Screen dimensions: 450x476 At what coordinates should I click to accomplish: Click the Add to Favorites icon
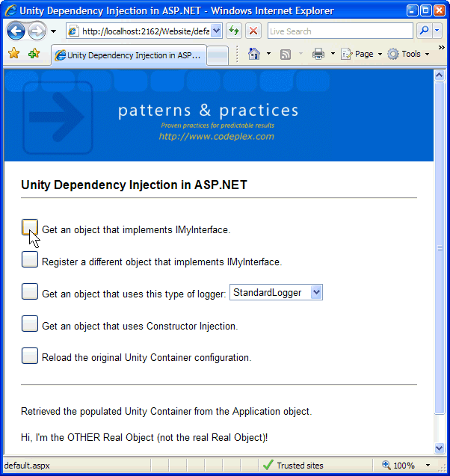click(x=34, y=54)
